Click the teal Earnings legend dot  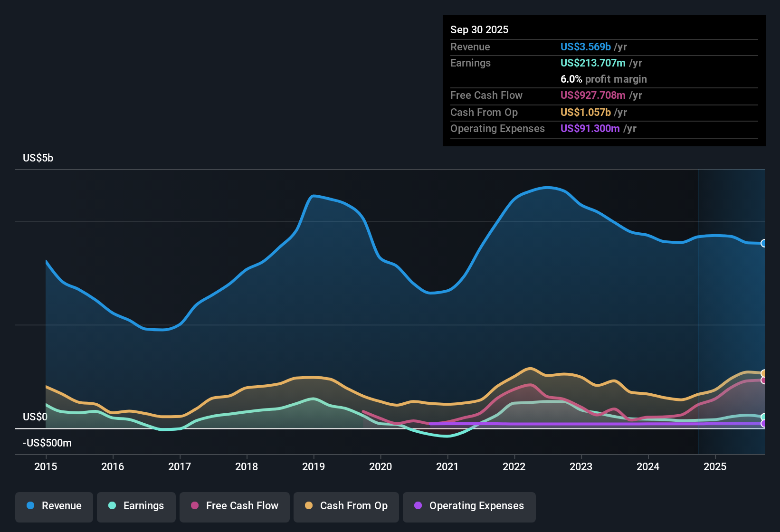pyautogui.click(x=113, y=506)
